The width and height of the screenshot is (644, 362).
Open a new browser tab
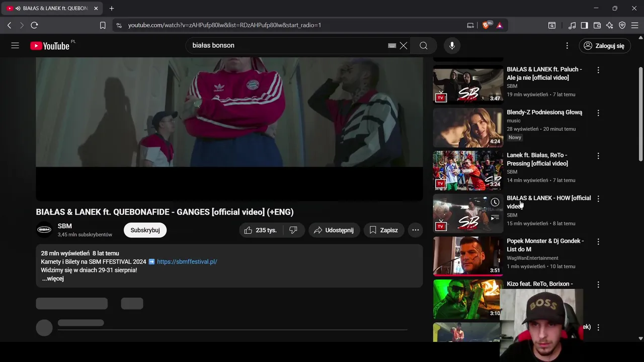[112, 9]
